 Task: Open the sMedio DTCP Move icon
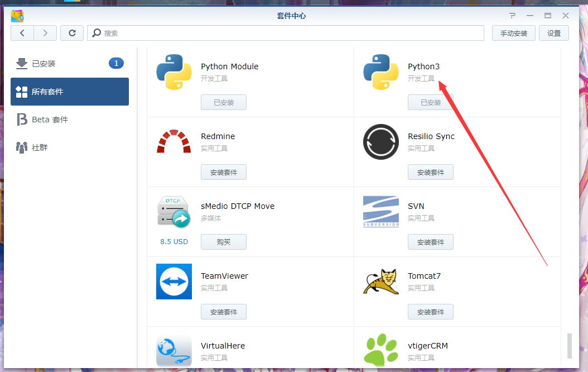[173, 212]
